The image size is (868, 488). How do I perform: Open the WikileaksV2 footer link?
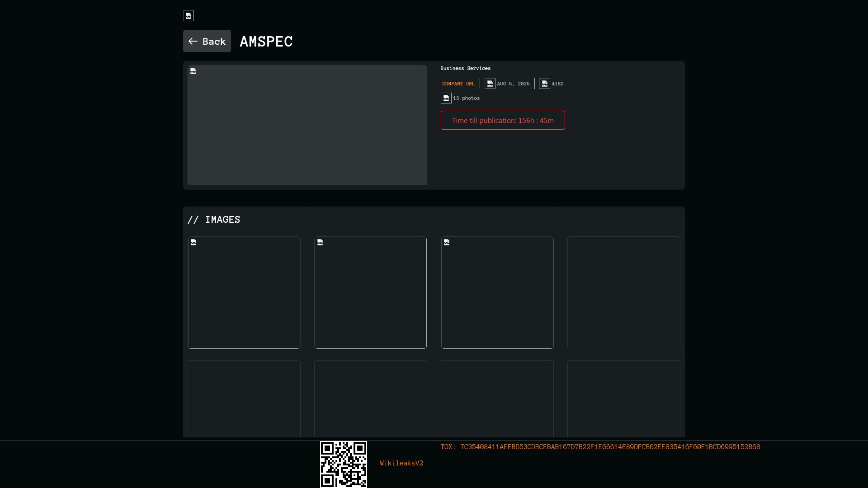(401, 463)
